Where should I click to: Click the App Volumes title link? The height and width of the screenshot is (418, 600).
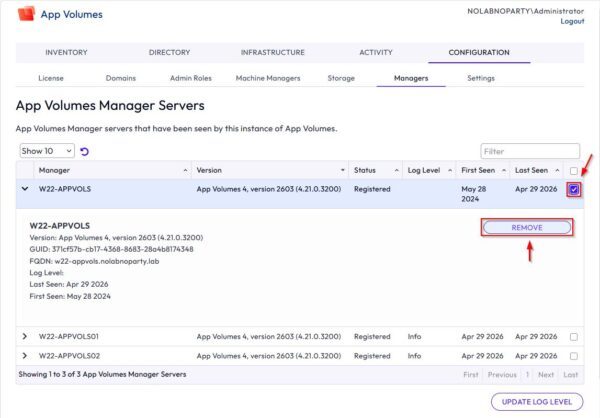(72, 15)
